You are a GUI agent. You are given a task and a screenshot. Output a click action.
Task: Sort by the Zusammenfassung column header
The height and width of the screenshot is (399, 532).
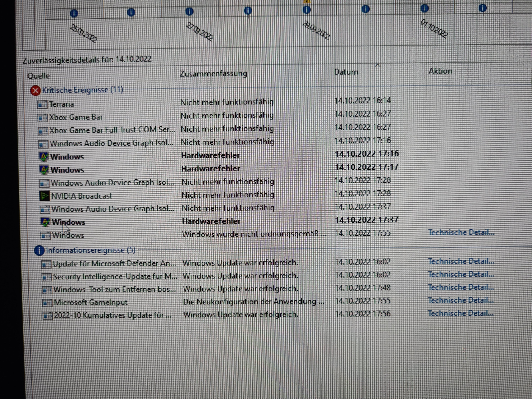coord(213,74)
